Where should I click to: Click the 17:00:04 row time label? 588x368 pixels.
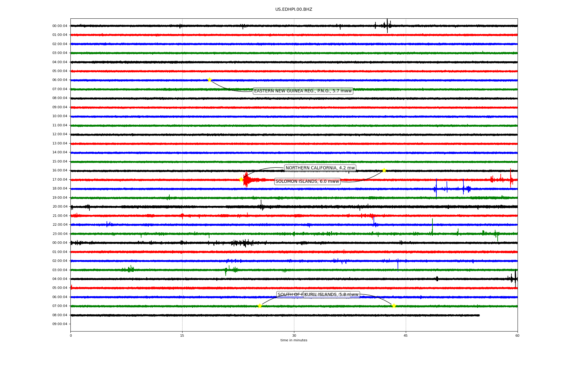coord(60,180)
